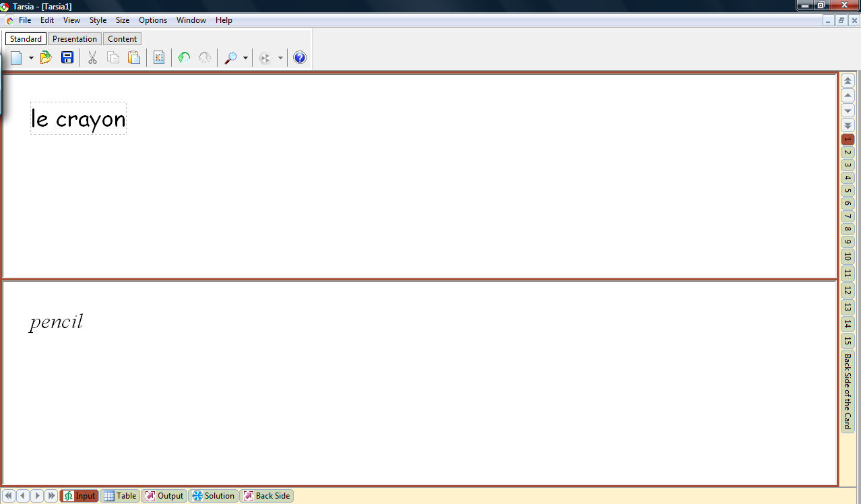
Task: Select card tab 8
Action: coord(848,229)
